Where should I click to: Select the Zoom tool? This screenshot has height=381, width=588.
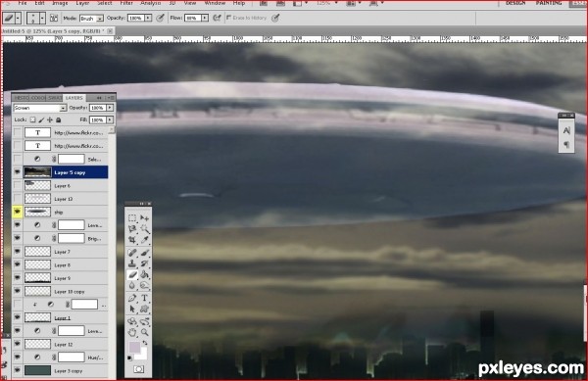144,332
